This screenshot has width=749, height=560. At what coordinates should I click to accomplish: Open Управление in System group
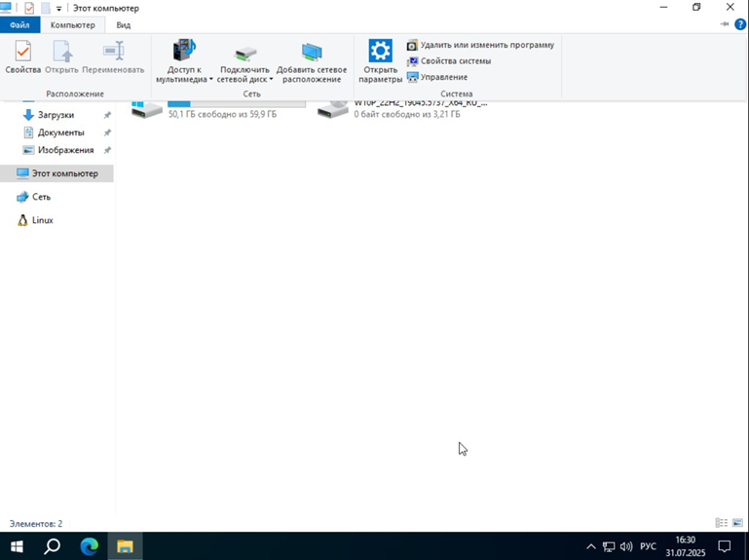point(437,77)
